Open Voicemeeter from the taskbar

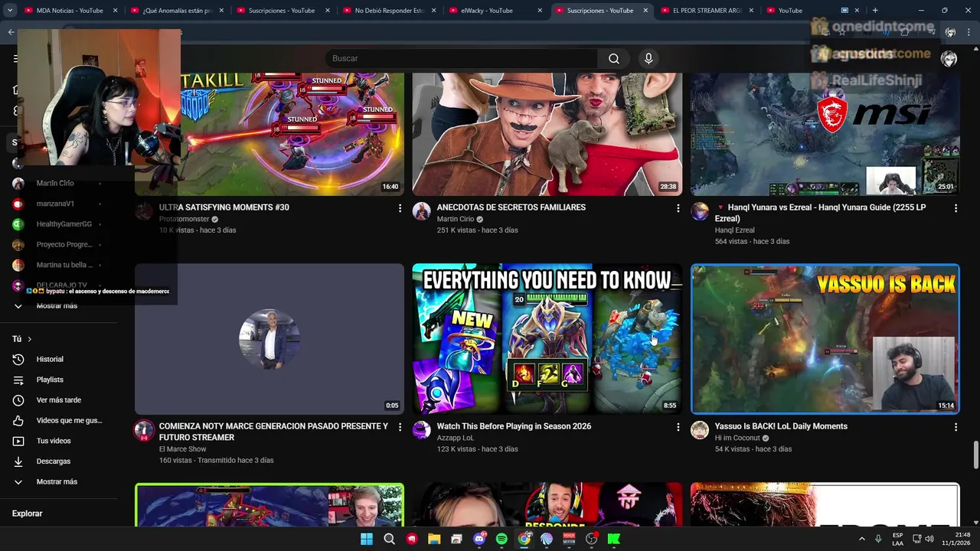569,539
